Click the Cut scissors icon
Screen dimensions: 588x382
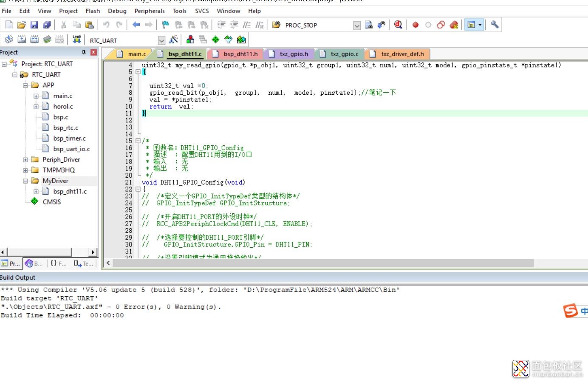[64, 25]
